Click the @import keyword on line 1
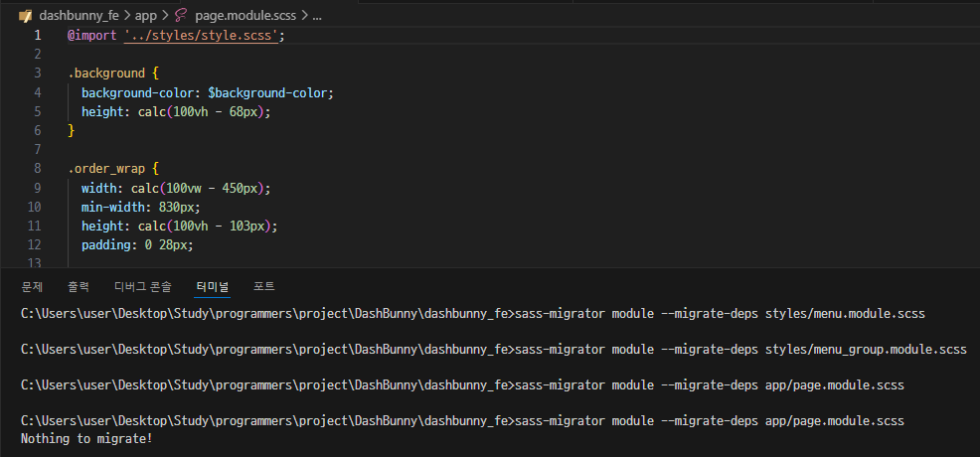Image resolution: width=980 pixels, height=457 pixels. [92, 36]
